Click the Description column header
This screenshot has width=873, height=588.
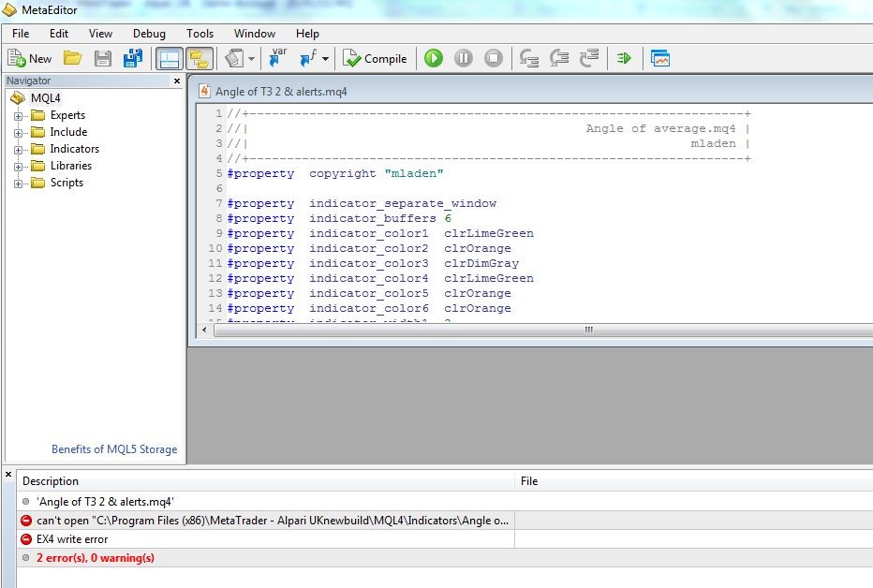pyautogui.click(x=266, y=480)
